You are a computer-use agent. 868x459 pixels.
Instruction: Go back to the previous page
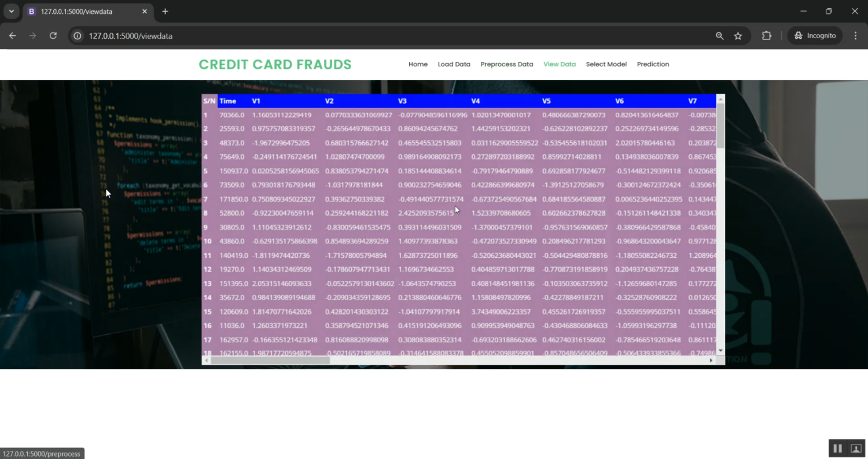tap(12, 36)
